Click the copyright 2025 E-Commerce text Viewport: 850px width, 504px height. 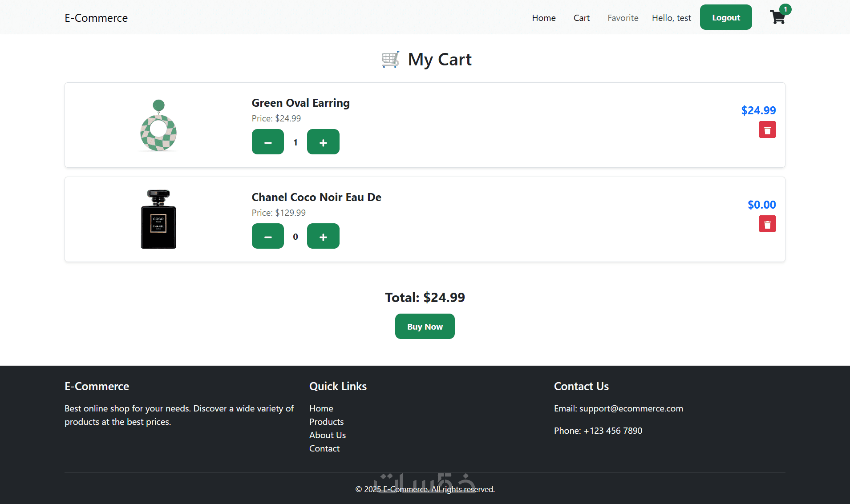click(425, 489)
